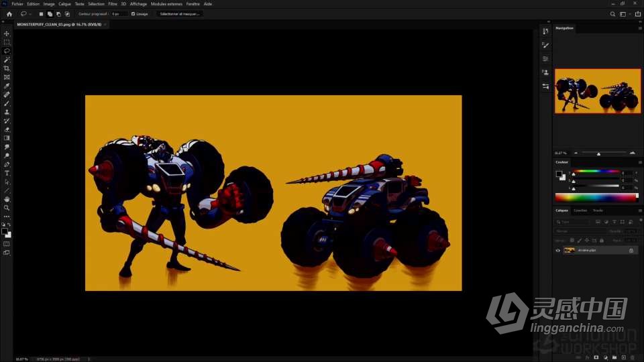
Task: Choose Intersect with Selection mode button
Action: [x=67, y=14]
